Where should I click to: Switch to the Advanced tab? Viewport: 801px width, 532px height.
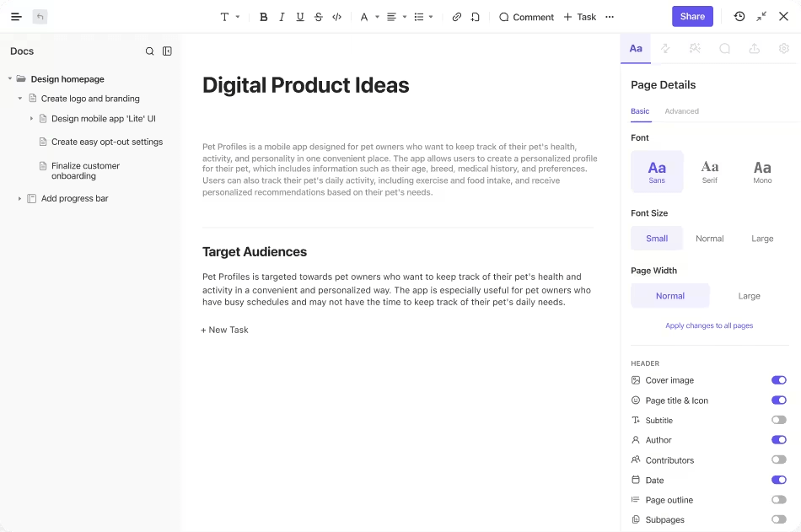tap(681, 111)
